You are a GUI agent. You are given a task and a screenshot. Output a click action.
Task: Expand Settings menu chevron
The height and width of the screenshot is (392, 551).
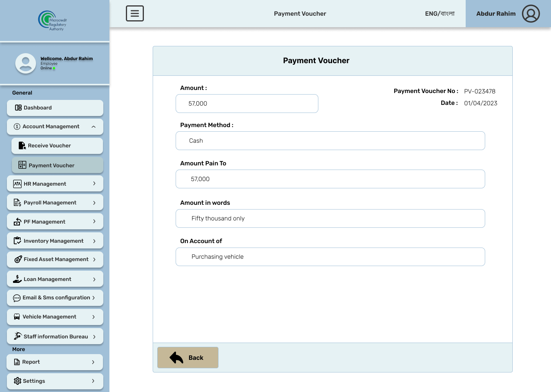[x=93, y=381]
